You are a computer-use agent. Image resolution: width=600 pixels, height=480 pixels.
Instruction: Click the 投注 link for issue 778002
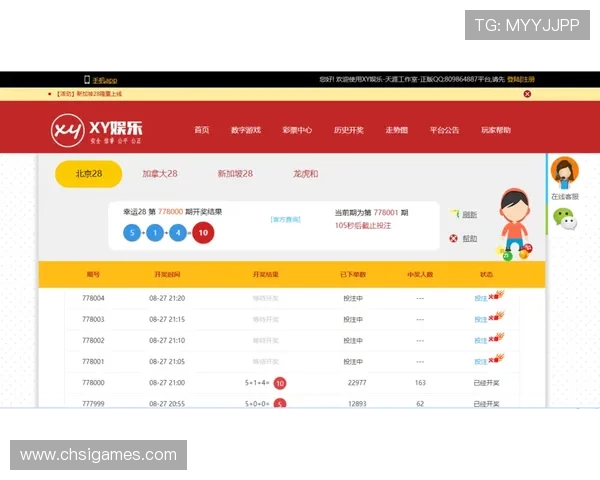[481, 340]
